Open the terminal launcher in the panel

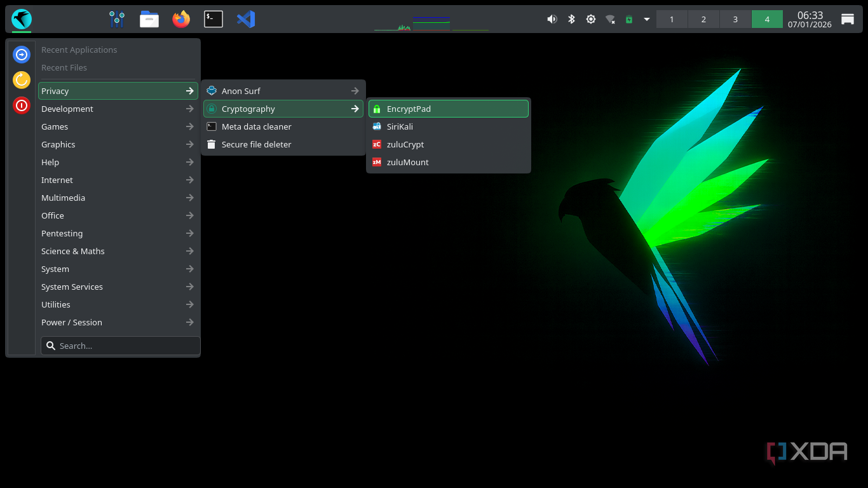point(214,19)
